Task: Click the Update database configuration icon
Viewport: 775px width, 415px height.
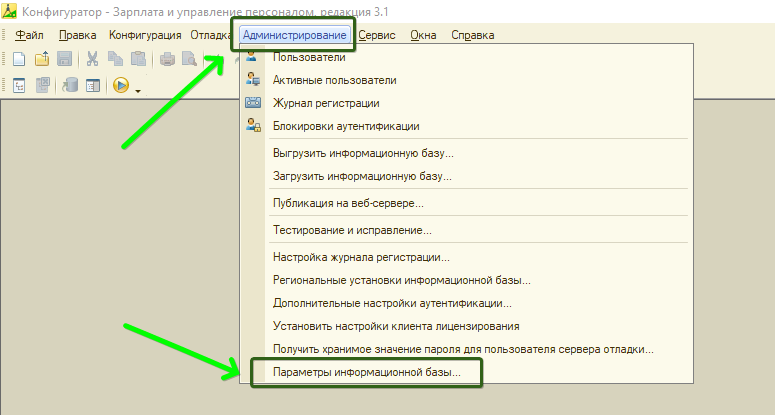Action: [x=70, y=85]
